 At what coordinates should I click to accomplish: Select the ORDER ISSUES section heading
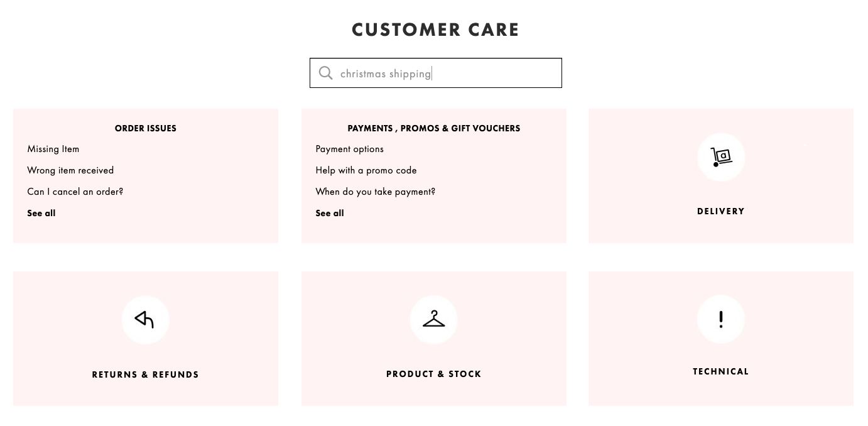click(145, 128)
